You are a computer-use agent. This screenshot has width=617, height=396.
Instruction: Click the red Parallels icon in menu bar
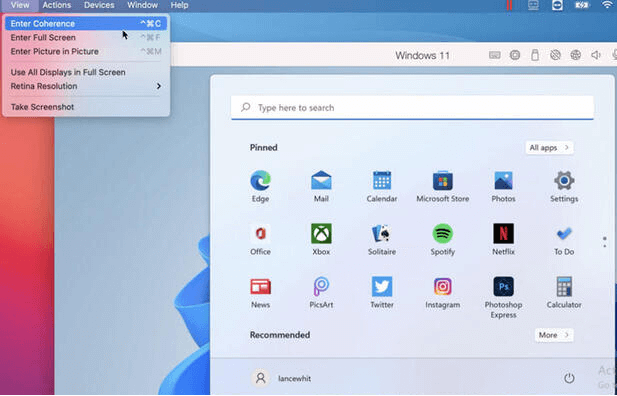(x=509, y=5)
